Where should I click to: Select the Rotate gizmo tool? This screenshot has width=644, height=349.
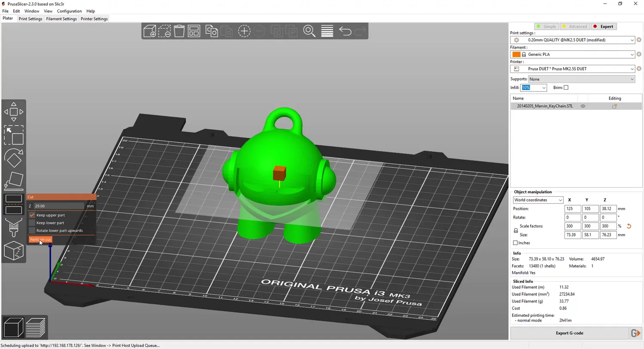(14, 158)
